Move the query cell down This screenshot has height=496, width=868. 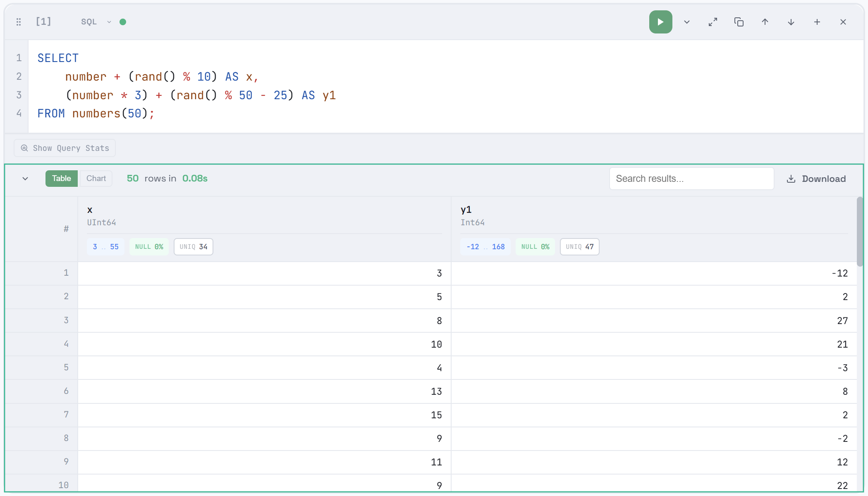click(791, 21)
